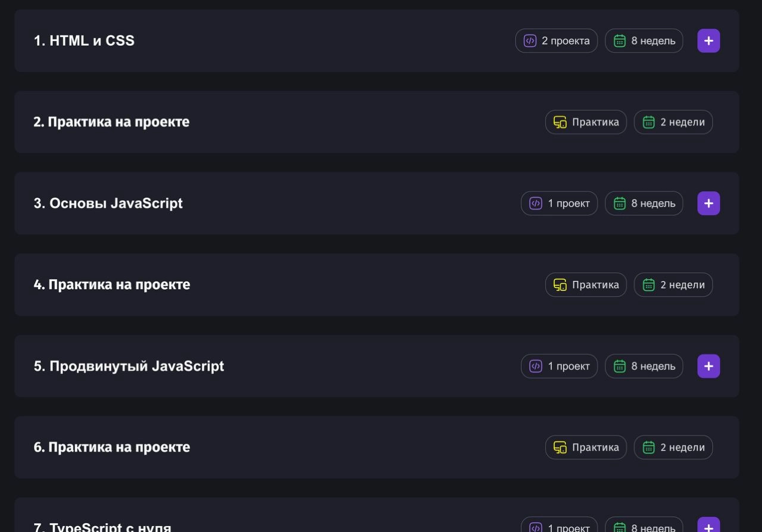Viewport: 762px width, 532px height.
Task: Click the Практика badge in module 4
Action: (x=586, y=285)
